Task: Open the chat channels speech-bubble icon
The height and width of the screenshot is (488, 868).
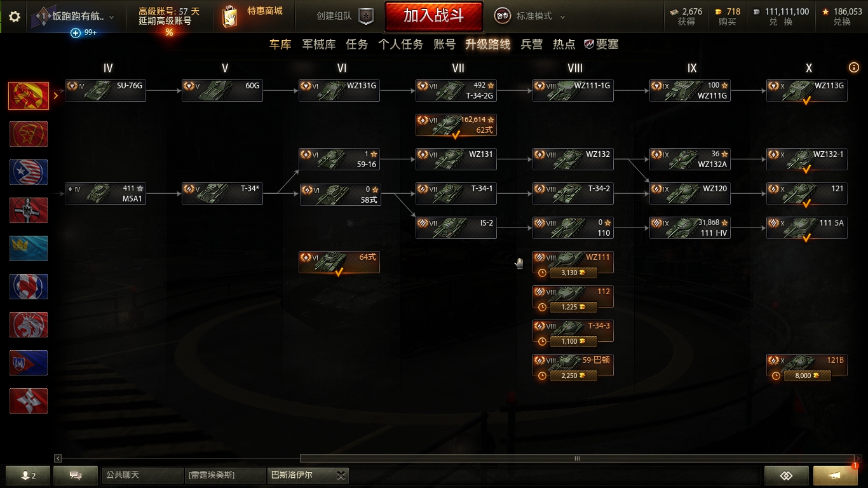Action: tap(76, 475)
